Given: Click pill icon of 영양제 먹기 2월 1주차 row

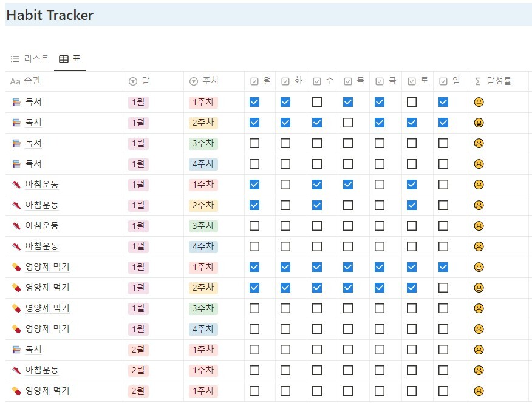Looking at the screenshot, I should 16,391.
